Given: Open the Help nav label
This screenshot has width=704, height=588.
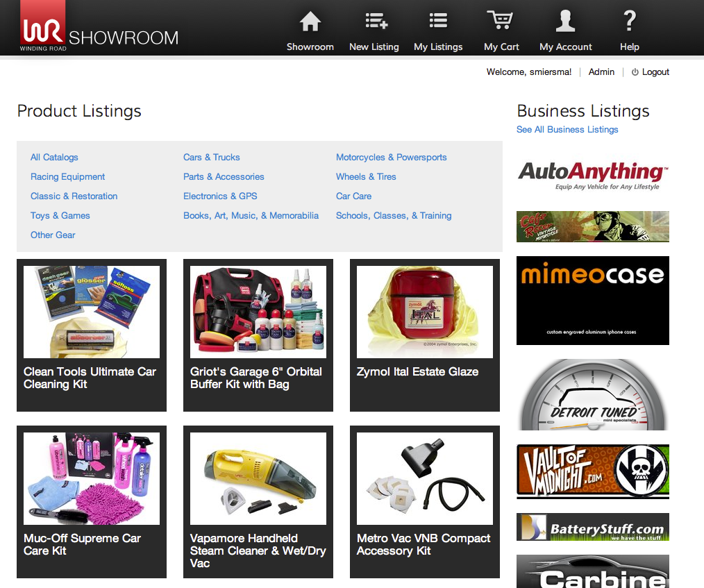Looking at the screenshot, I should (630, 47).
